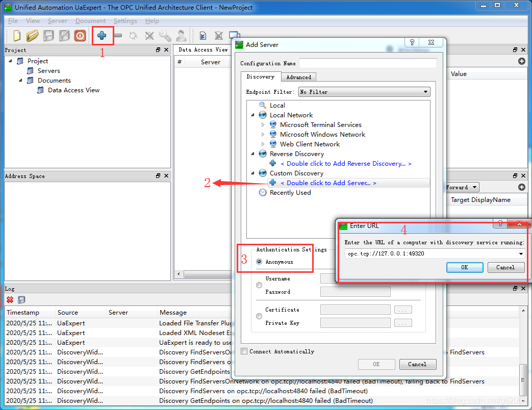Click Cancel in Add Server dialog
This screenshot has width=532, height=410.
pyautogui.click(x=417, y=364)
